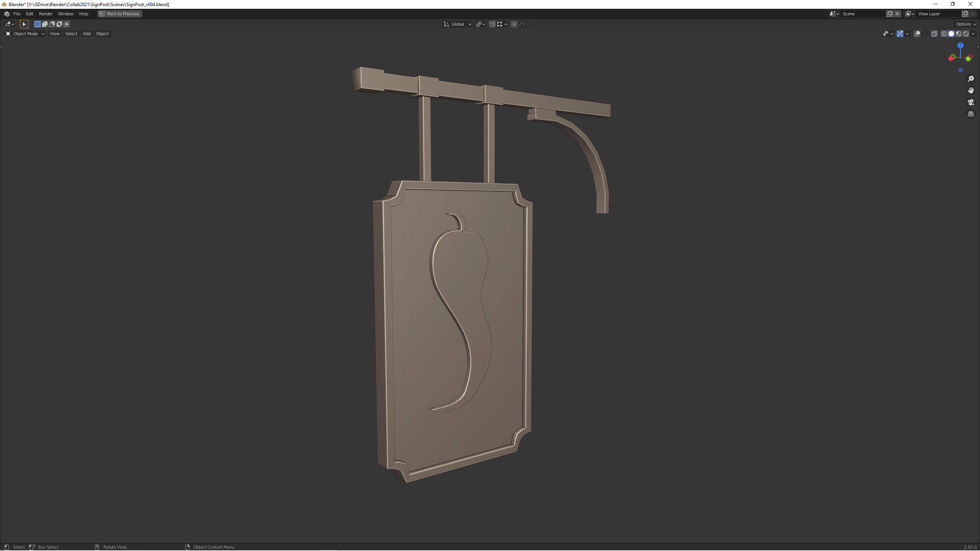Choose the Extend selection mode icon
The height and width of the screenshot is (551, 980).
[45, 24]
